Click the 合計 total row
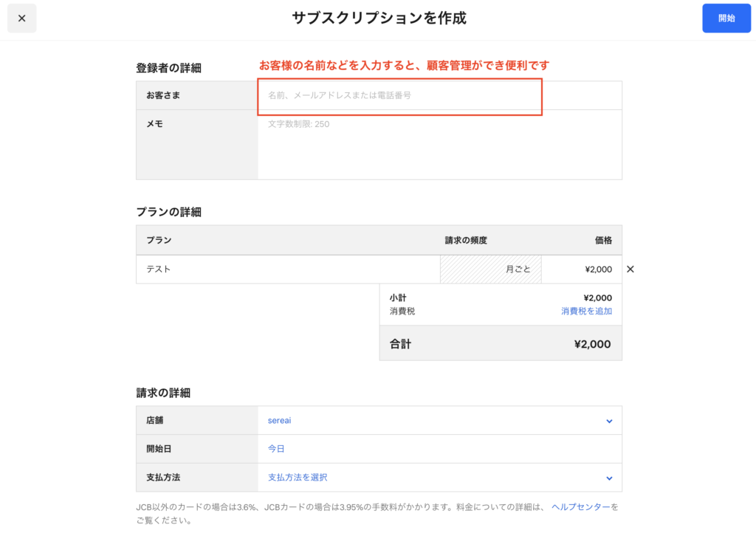The width and height of the screenshot is (756, 533). tap(501, 344)
